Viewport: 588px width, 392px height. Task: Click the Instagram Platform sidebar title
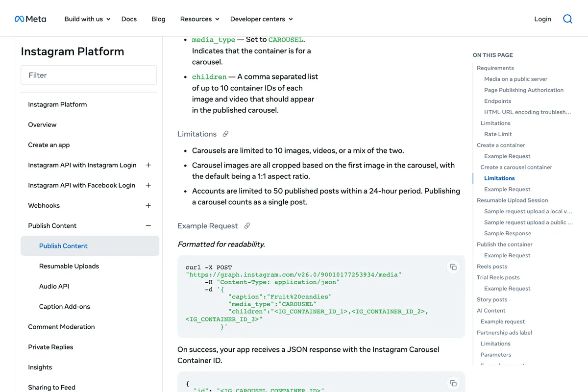[x=73, y=51]
